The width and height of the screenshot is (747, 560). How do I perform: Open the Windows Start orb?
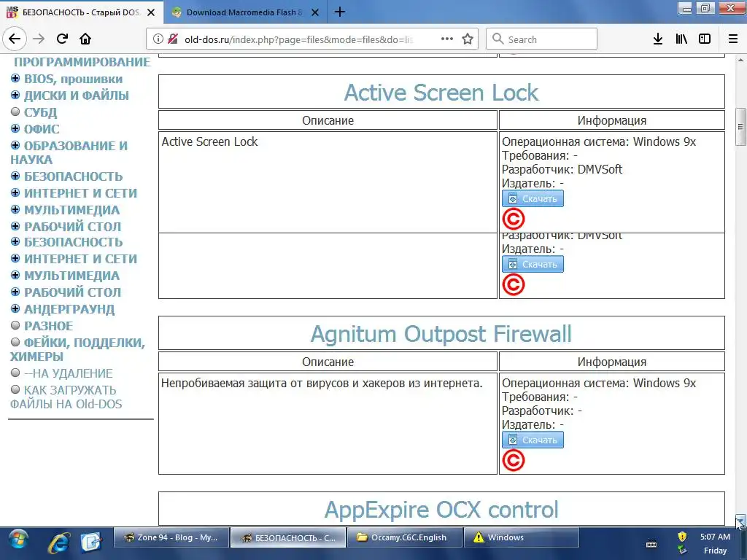(18, 540)
